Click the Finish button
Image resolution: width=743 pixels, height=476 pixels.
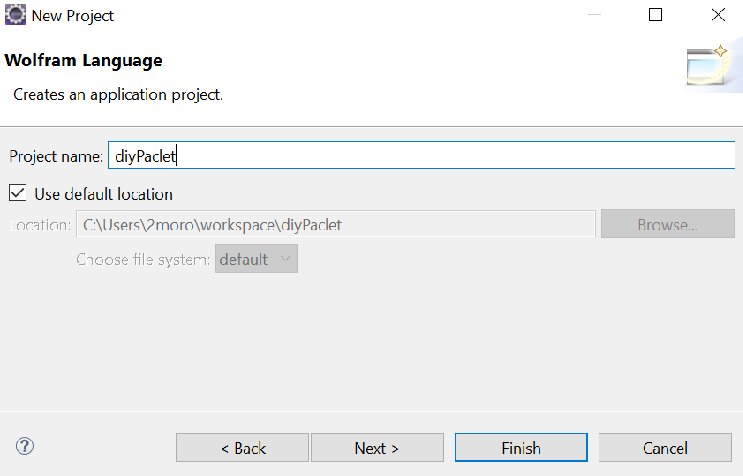[x=521, y=448]
